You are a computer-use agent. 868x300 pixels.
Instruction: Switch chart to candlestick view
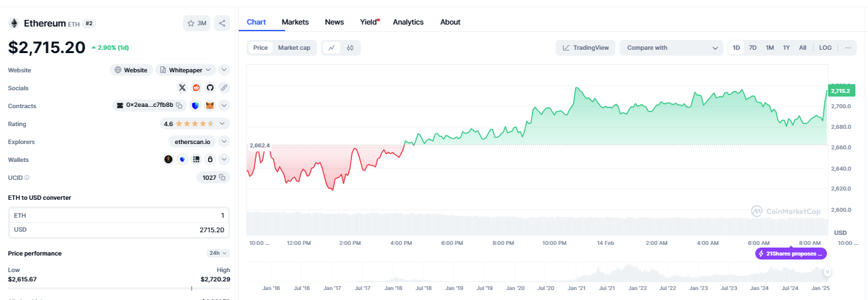click(349, 48)
